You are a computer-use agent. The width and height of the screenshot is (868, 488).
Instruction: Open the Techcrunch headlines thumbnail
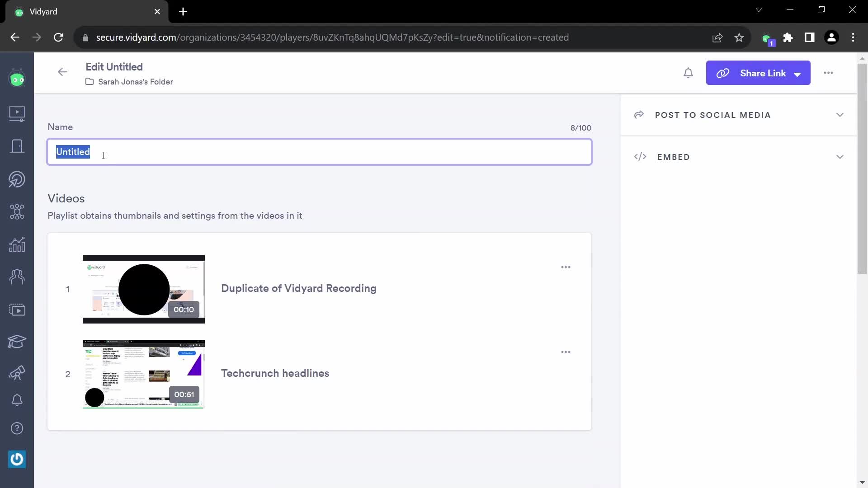click(x=144, y=374)
